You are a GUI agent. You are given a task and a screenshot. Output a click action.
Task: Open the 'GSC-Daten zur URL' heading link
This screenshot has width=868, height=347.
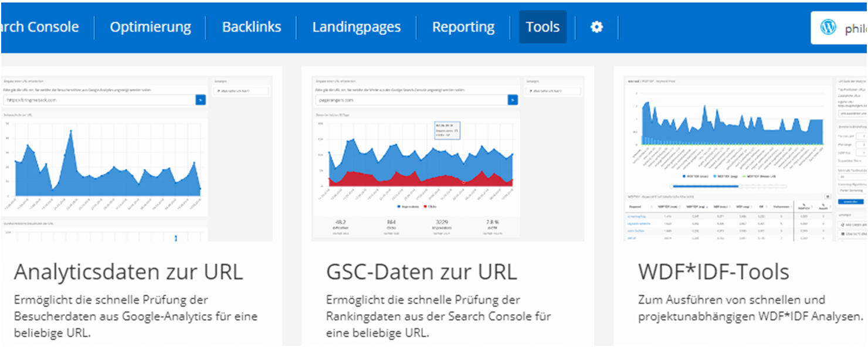[x=421, y=272]
